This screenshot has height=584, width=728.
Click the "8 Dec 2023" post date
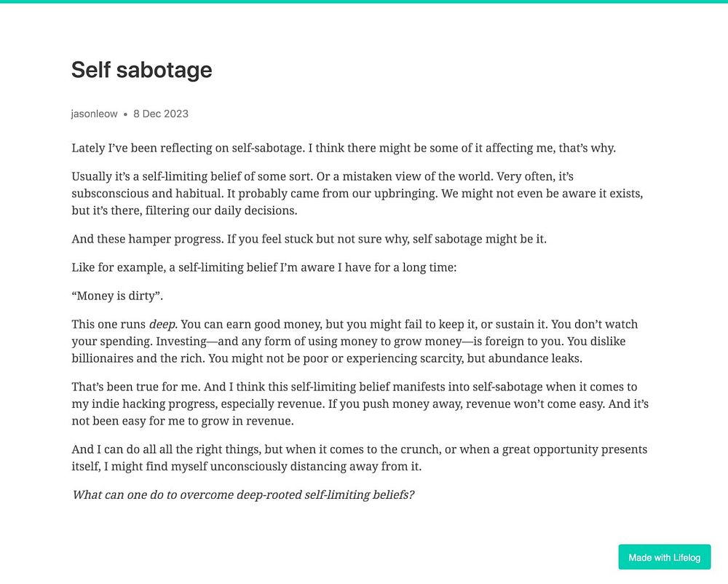pos(161,114)
